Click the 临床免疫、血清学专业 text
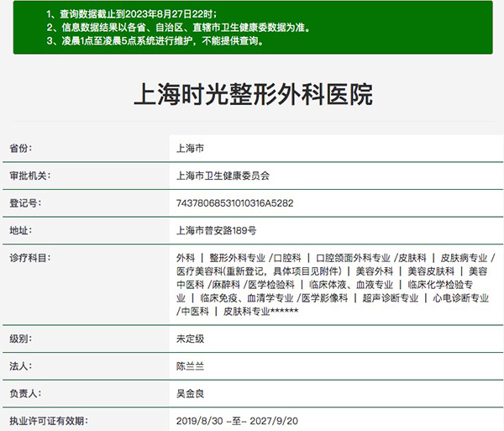Screen dimensions: 504x431 pos(247,298)
